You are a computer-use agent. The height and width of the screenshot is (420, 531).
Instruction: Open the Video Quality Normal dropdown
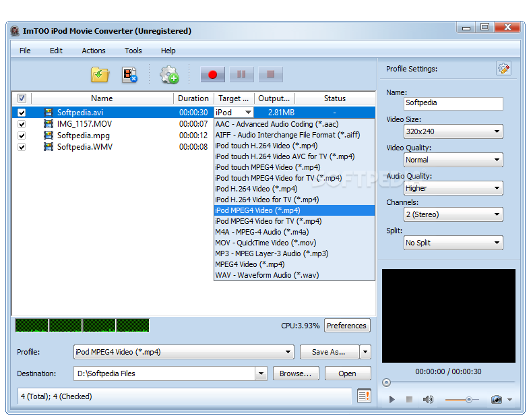point(453,160)
